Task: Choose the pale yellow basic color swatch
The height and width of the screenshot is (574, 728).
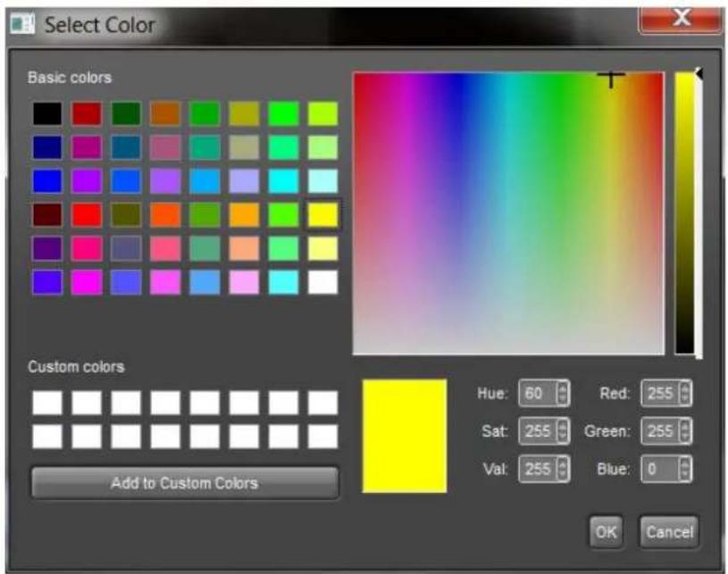Action: click(322, 248)
